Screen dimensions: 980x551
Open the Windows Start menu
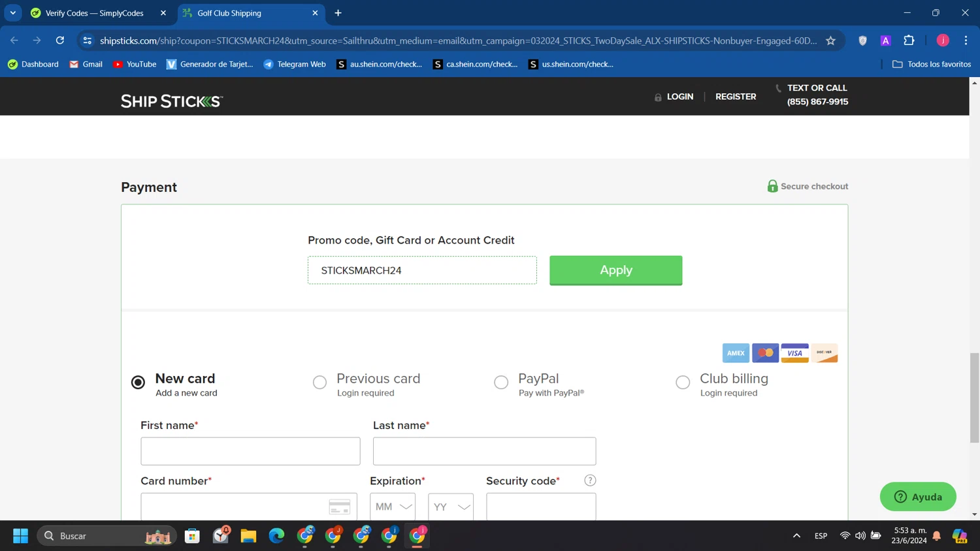(x=20, y=536)
